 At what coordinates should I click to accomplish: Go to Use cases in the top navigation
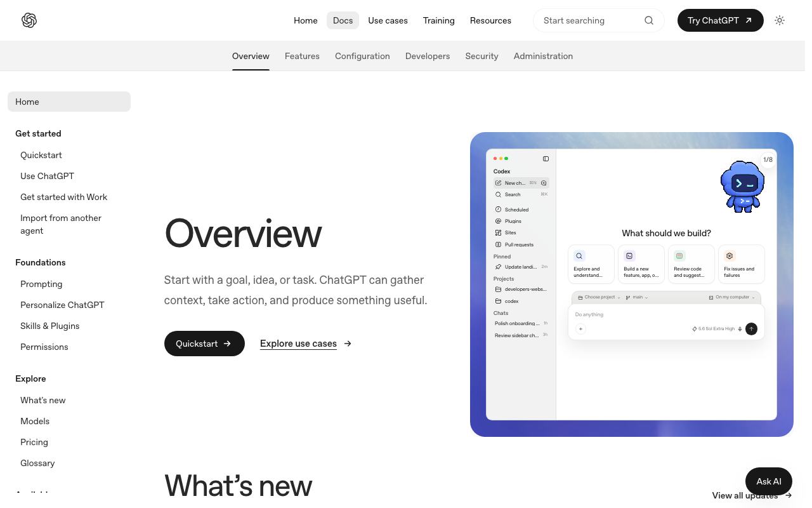click(x=388, y=20)
